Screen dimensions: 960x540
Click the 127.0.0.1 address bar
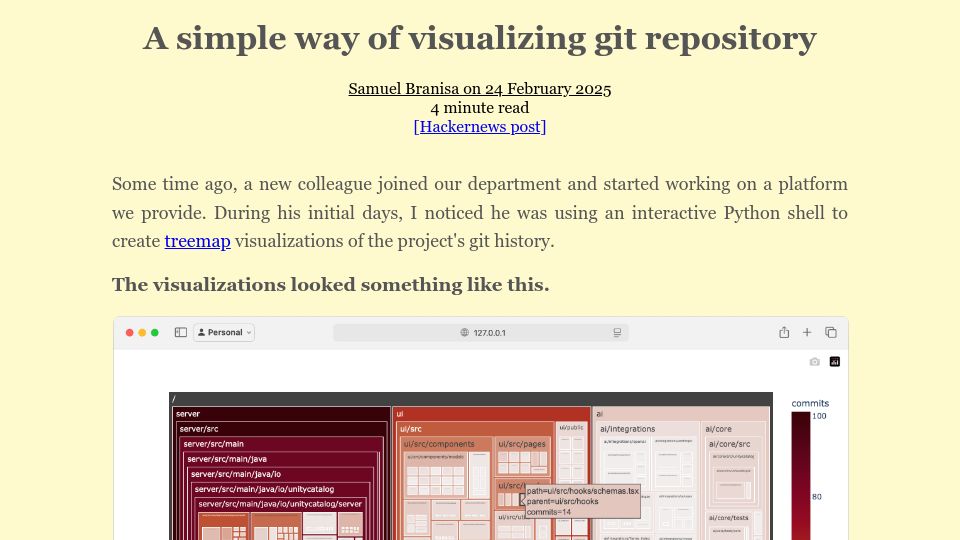click(481, 332)
